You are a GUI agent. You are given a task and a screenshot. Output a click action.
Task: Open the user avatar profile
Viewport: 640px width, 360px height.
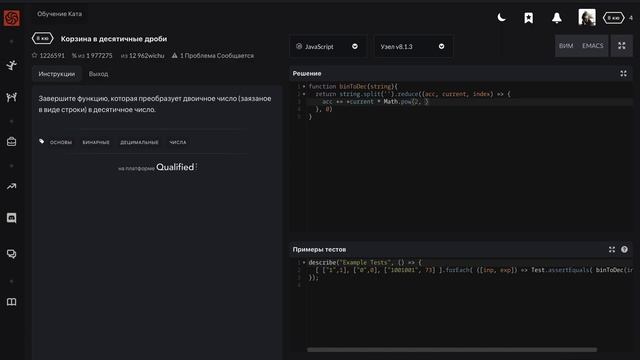(x=587, y=18)
